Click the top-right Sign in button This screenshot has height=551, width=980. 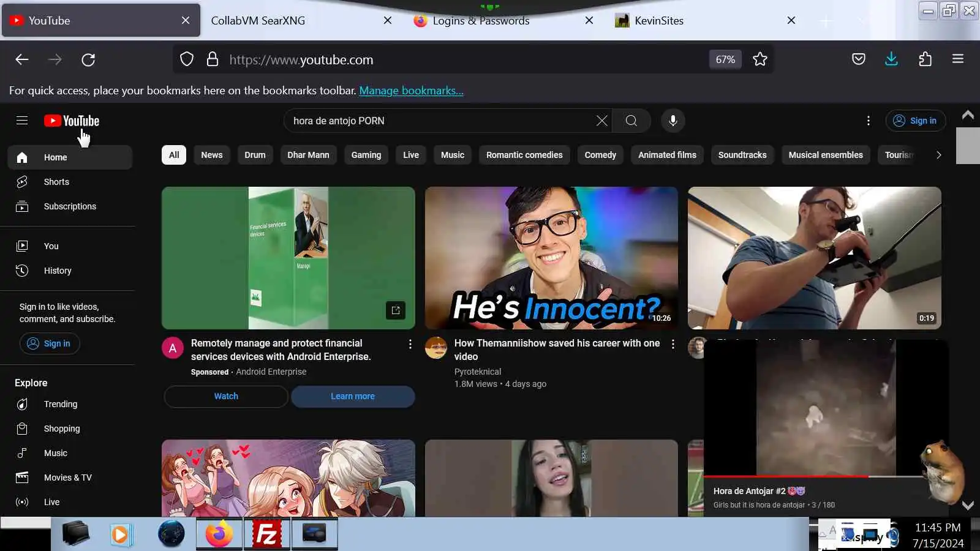[x=916, y=121]
